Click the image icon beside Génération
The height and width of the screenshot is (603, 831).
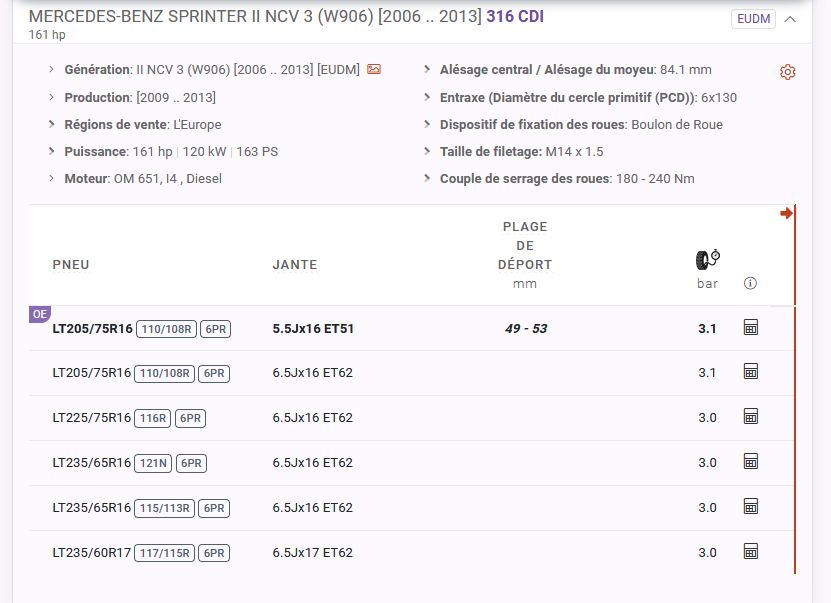374,70
